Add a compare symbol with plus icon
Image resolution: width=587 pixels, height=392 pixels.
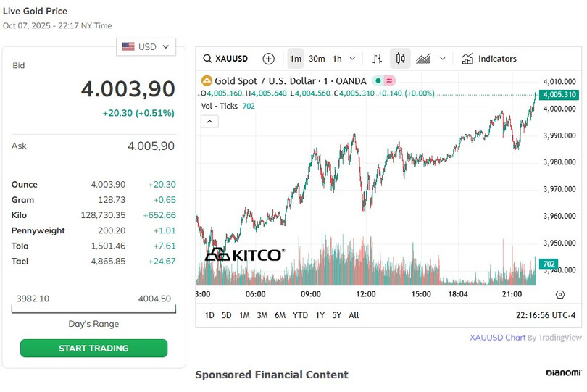coord(269,59)
